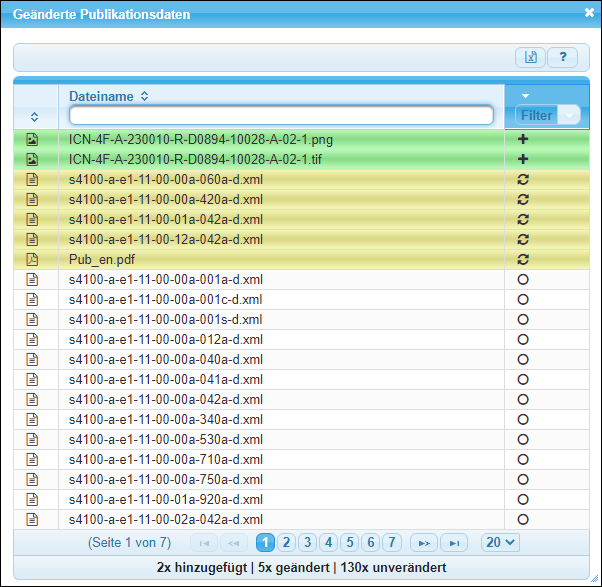
Task: Select file ICN-4F-A-230010-R-D0894-10028-A-02-1.png
Action: point(201,139)
